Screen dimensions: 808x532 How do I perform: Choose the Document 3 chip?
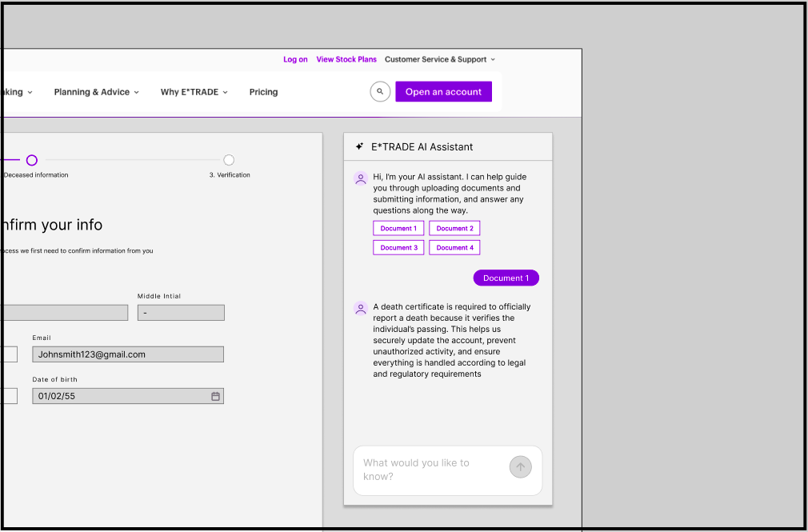[398, 247]
